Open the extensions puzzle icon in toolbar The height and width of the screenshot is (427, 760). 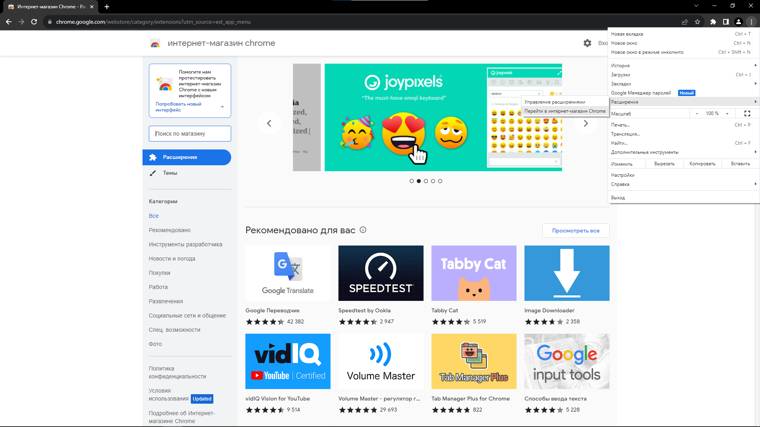pos(713,22)
